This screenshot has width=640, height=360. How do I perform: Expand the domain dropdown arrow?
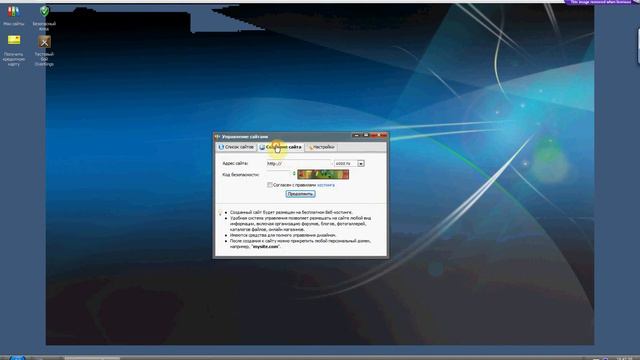[361, 163]
